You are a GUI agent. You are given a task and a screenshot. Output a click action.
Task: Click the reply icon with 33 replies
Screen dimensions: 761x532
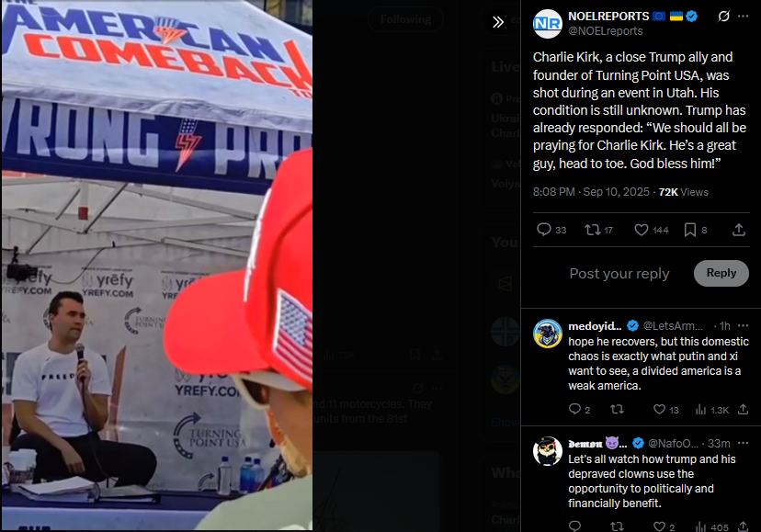point(551,230)
